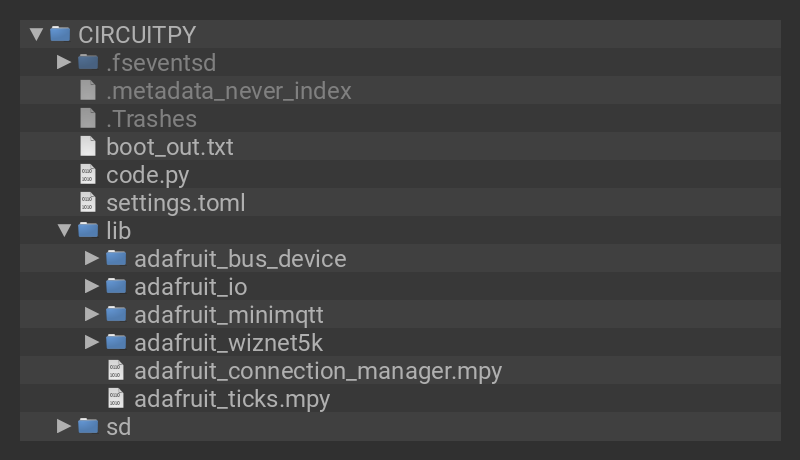Click the CIRCUITPY root folder icon
800x460 pixels.
point(61,34)
